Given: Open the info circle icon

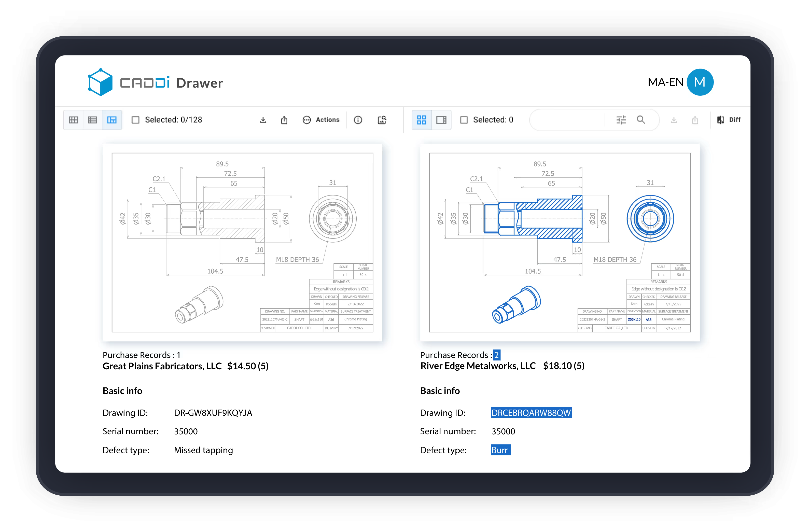Looking at the screenshot, I should pyautogui.click(x=358, y=120).
